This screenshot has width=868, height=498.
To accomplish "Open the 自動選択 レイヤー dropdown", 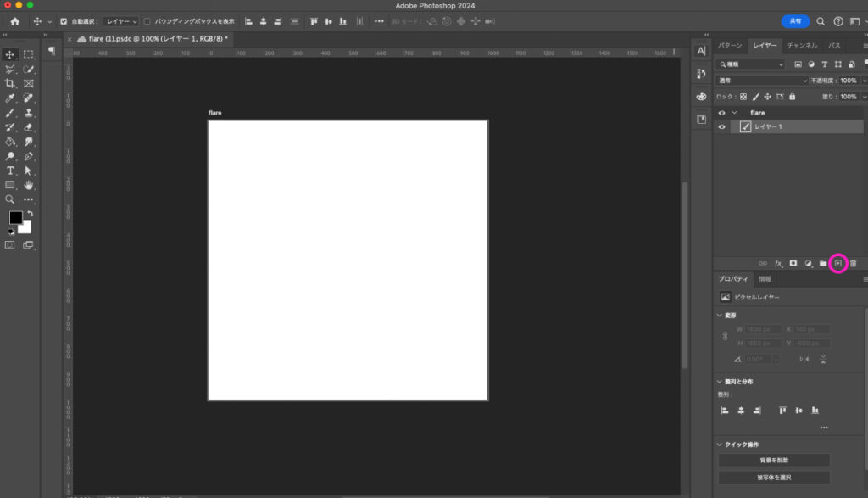I will (x=121, y=21).
